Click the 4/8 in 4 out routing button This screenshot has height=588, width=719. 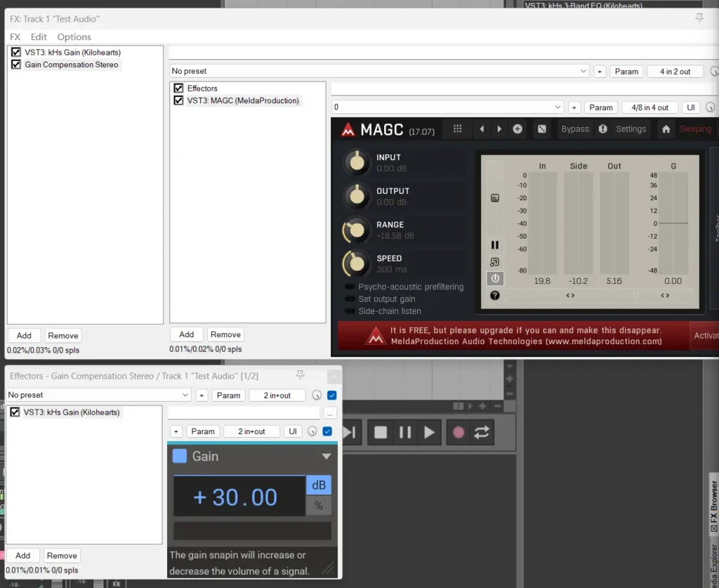click(649, 107)
